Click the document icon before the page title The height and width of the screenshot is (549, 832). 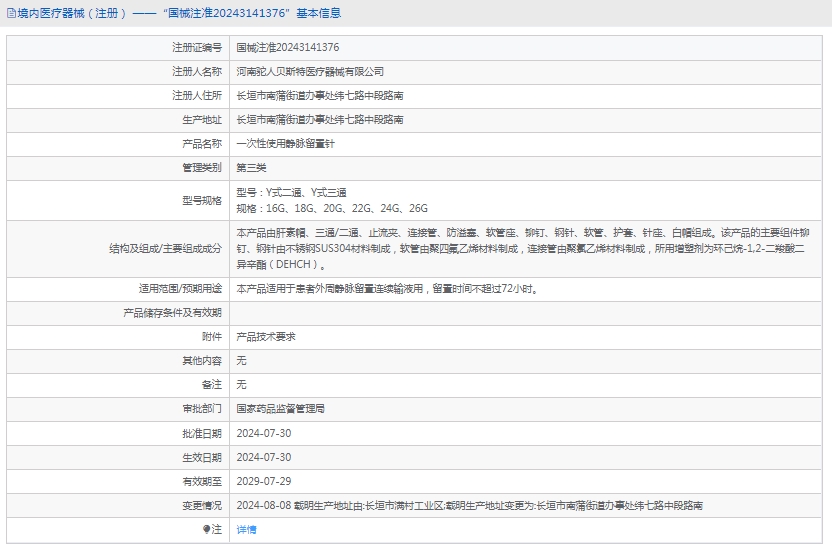click(x=11, y=13)
